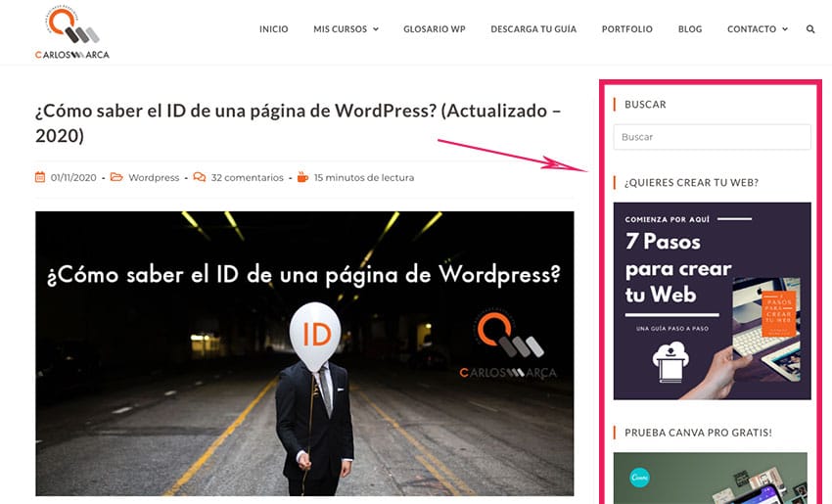Expand the Mis Cursos dropdown arrow
Viewport: 832px width, 504px height.
tap(376, 29)
